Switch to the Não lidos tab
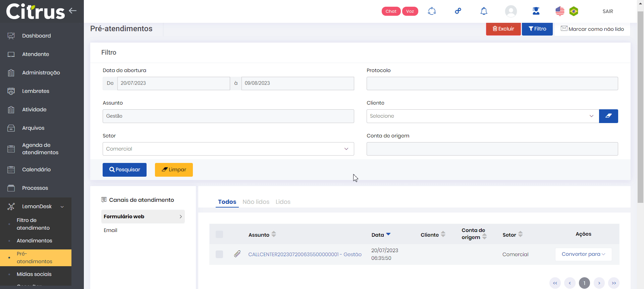This screenshot has width=644, height=289. point(256,202)
